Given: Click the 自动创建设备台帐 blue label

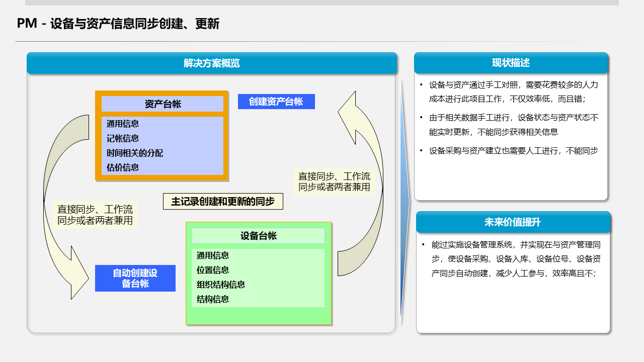Looking at the screenshot, I should (135, 278).
